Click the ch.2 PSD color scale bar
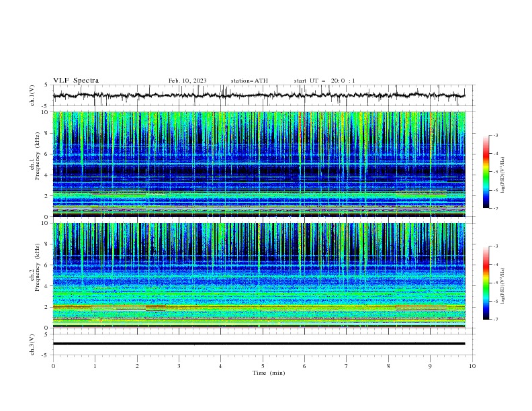Viewport: 532px width, 411px height. point(486,283)
